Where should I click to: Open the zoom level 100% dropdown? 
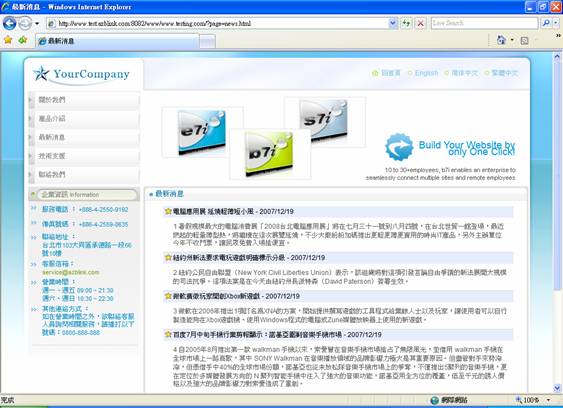point(548,400)
